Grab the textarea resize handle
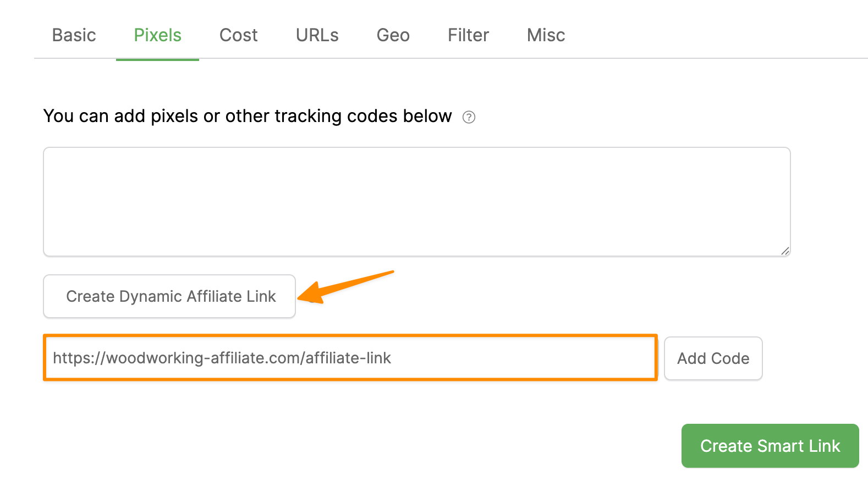 [785, 251]
